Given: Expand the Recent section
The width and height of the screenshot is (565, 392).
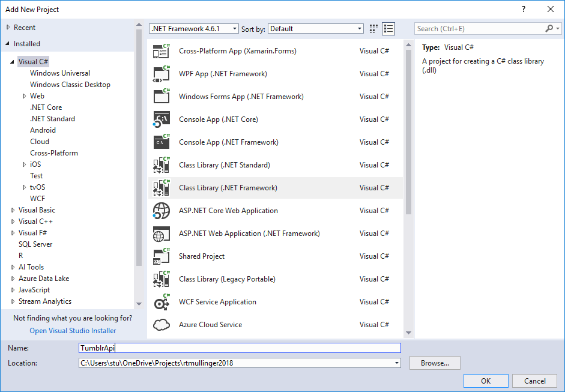Looking at the screenshot, I should point(8,28).
